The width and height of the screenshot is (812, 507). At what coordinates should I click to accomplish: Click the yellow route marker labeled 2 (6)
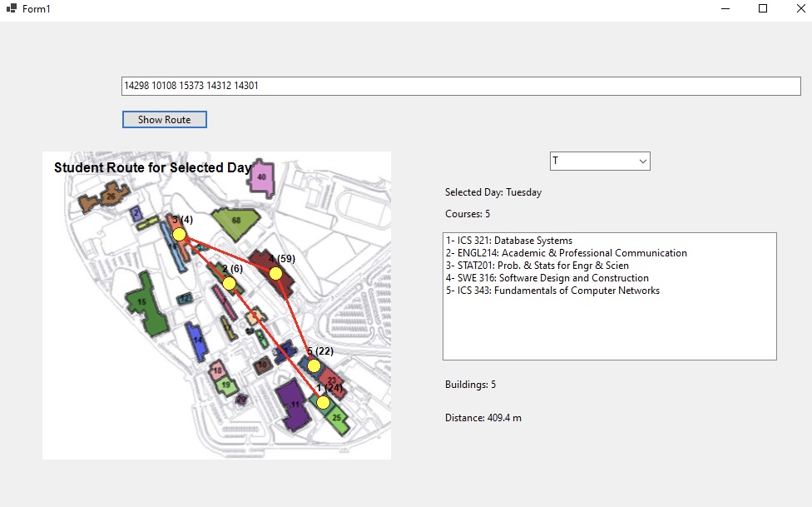click(x=230, y=284)
